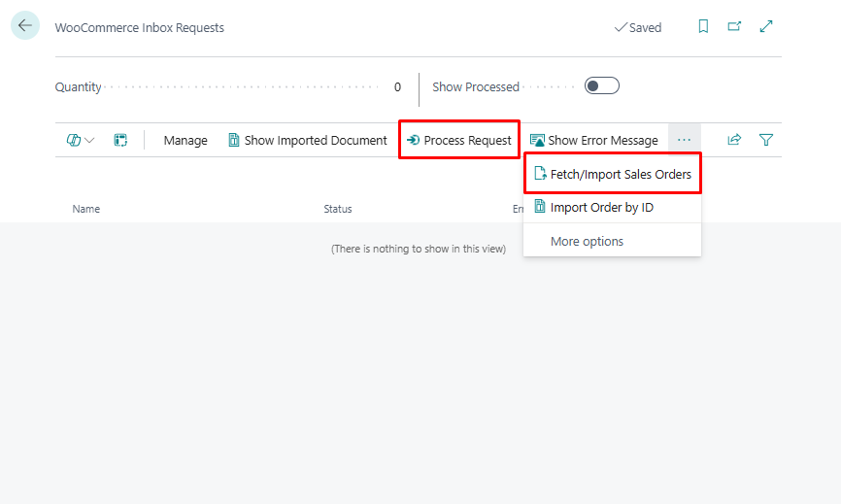Image resolution: width=841 pixels, height=504 pixels.
Task: Click Process Request action
Action: [x=459, y=141]
